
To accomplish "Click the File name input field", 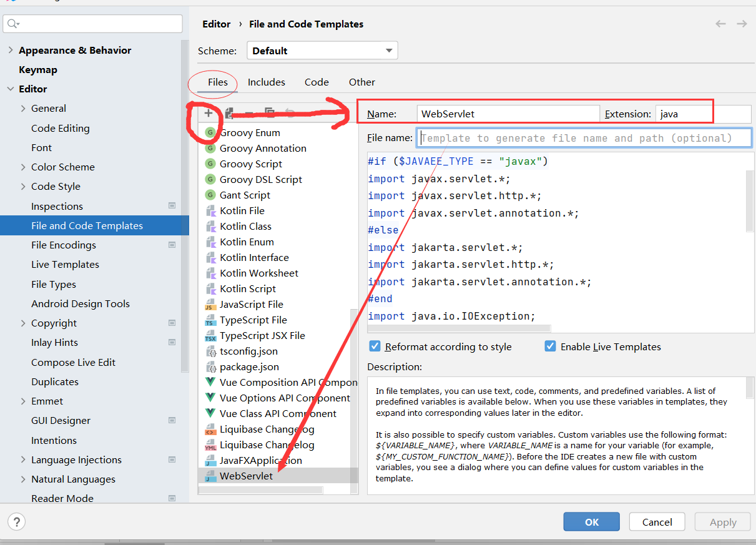I will pos(584,138).
